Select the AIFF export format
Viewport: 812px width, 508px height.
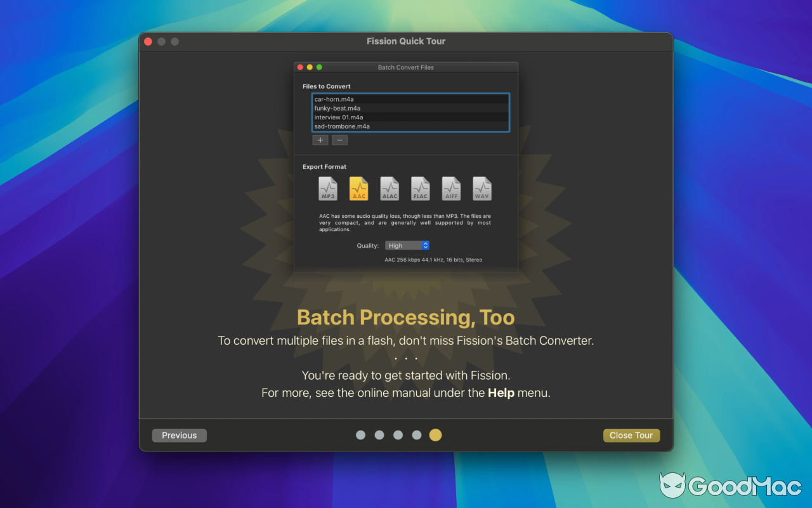[x=451, y=189]
